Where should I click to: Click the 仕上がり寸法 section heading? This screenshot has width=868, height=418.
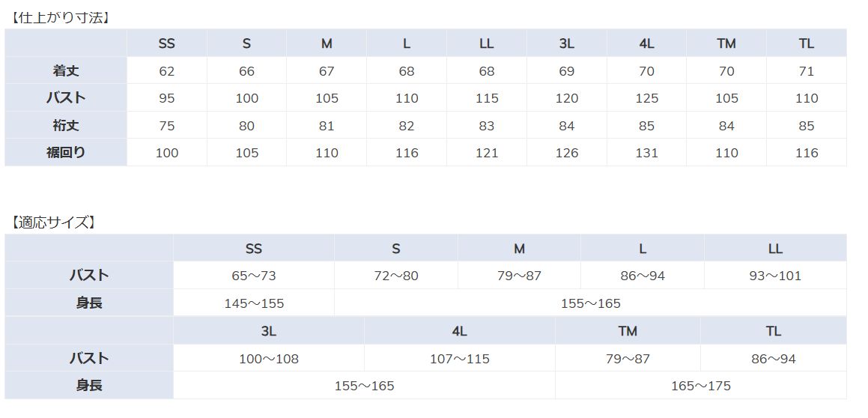click(59, 18)
